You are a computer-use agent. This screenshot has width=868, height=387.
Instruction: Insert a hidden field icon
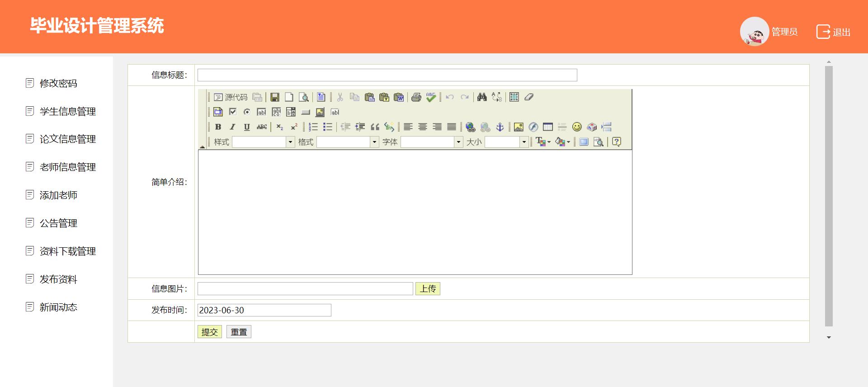[335, 112]
